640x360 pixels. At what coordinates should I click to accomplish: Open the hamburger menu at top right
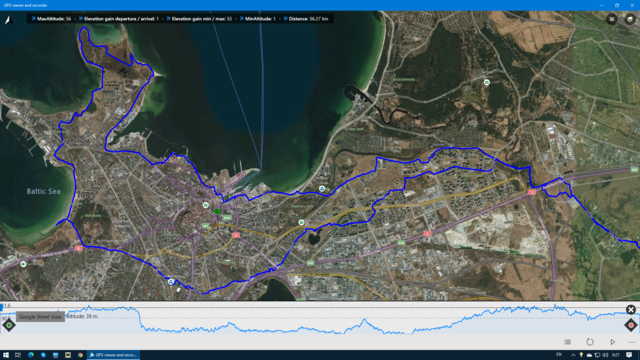point(611,19)
